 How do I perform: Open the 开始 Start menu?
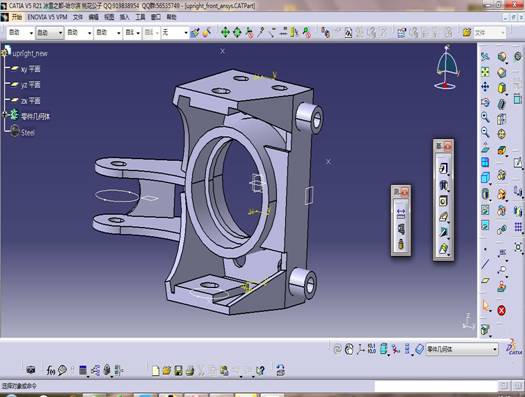pyautogui.click(x=17, y=17)
